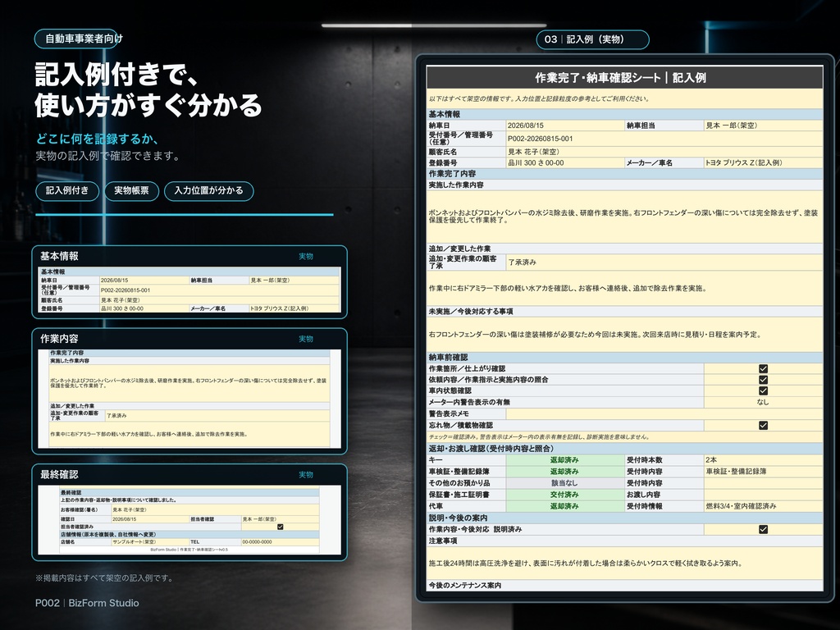Click the subtitle どこに何を記録するか、

tap(97, 139)
